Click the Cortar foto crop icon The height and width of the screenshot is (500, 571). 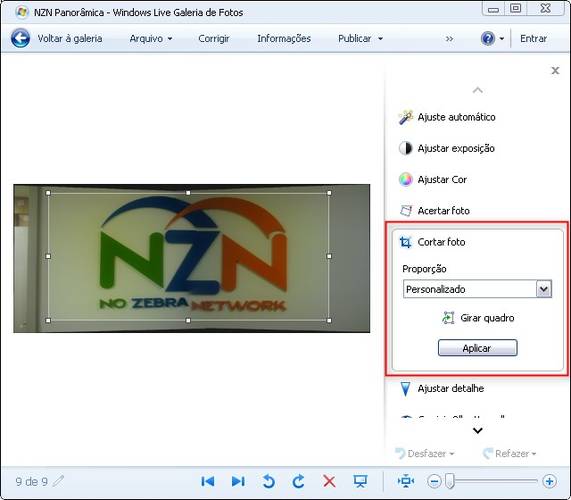pos(406,242)
